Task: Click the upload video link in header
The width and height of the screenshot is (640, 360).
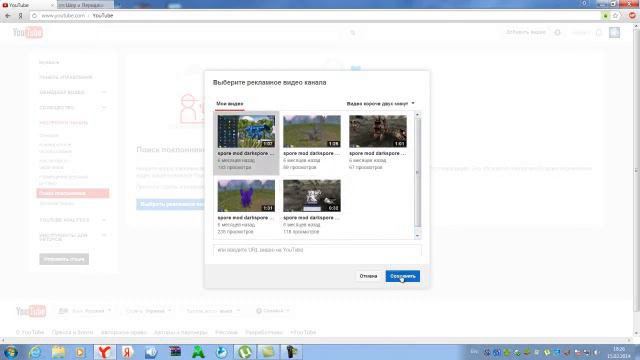Action: (x=526, y=32)
